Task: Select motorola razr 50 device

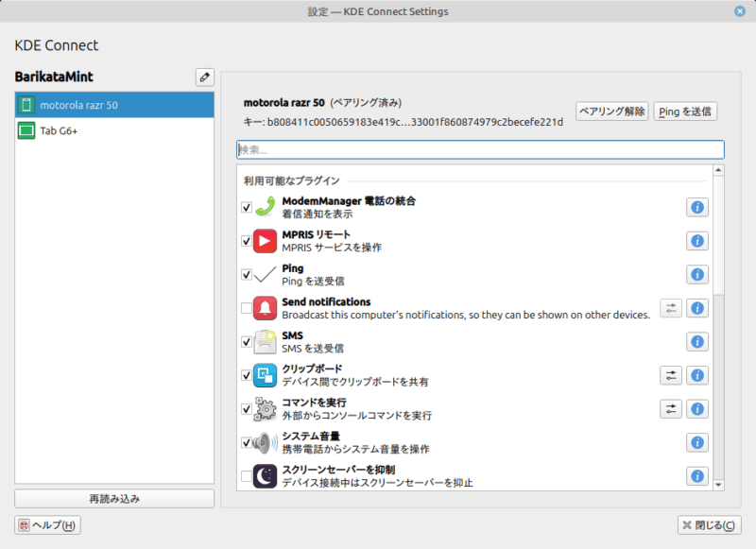Action: (114, 105)
